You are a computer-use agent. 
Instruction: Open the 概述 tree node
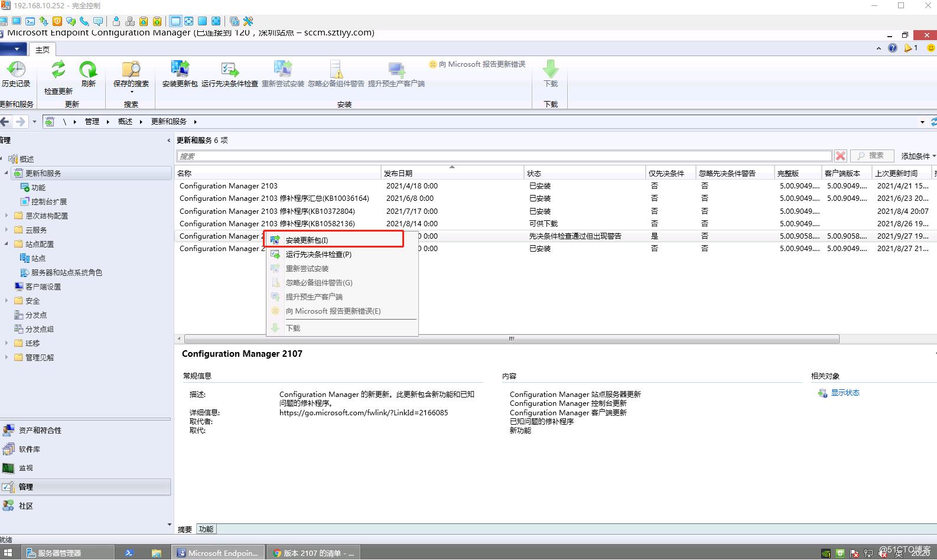pos(27,159)
